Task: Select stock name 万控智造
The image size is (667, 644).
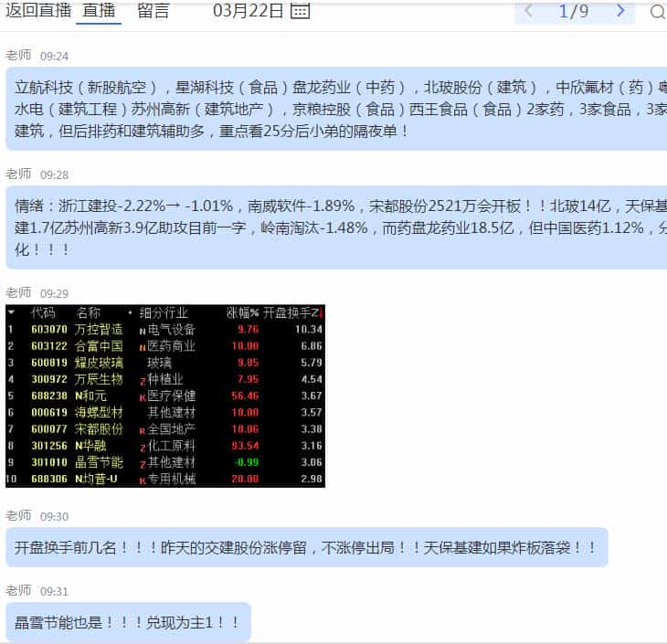Action: pyautogui.click(x=99, y=330)
